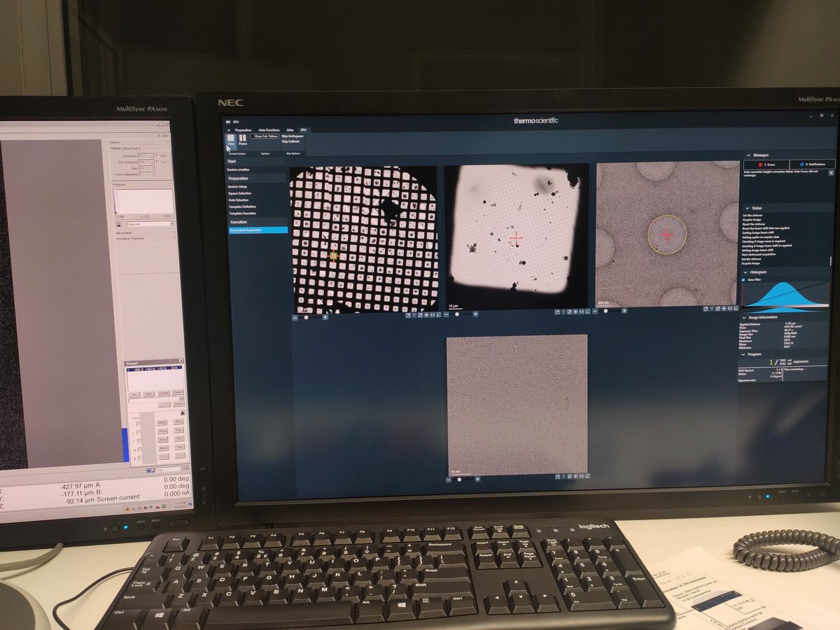Click the Close Col. Valves button
Viewport: 840px width, 630px height.
(265, 136)
